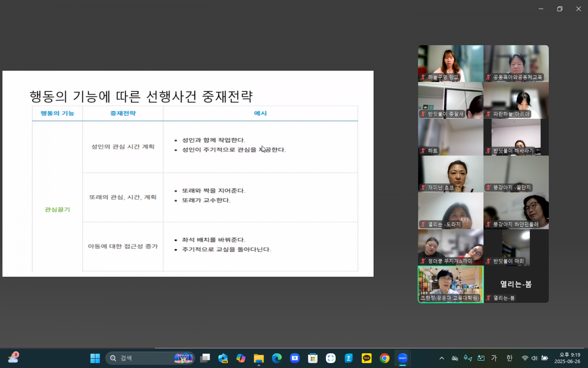
Task: Click the 열리는-봄 participant tile
Action: [516, 284]
